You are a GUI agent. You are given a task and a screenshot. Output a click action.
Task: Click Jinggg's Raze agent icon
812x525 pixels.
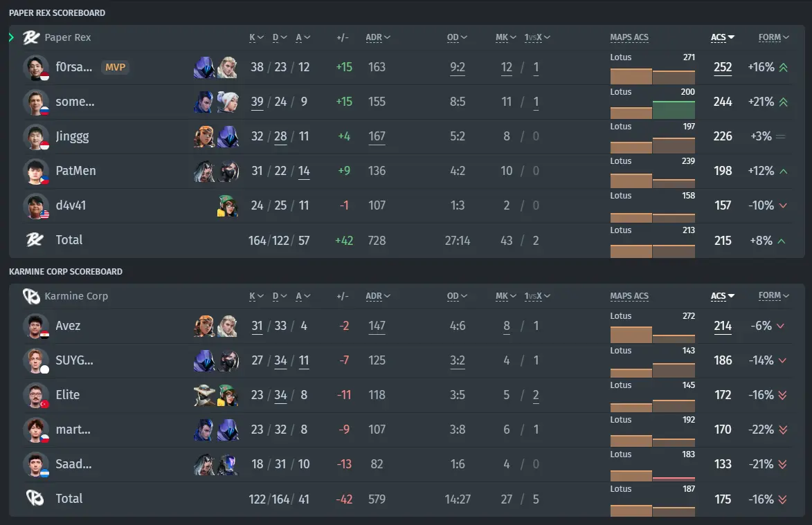coord(204,136)
